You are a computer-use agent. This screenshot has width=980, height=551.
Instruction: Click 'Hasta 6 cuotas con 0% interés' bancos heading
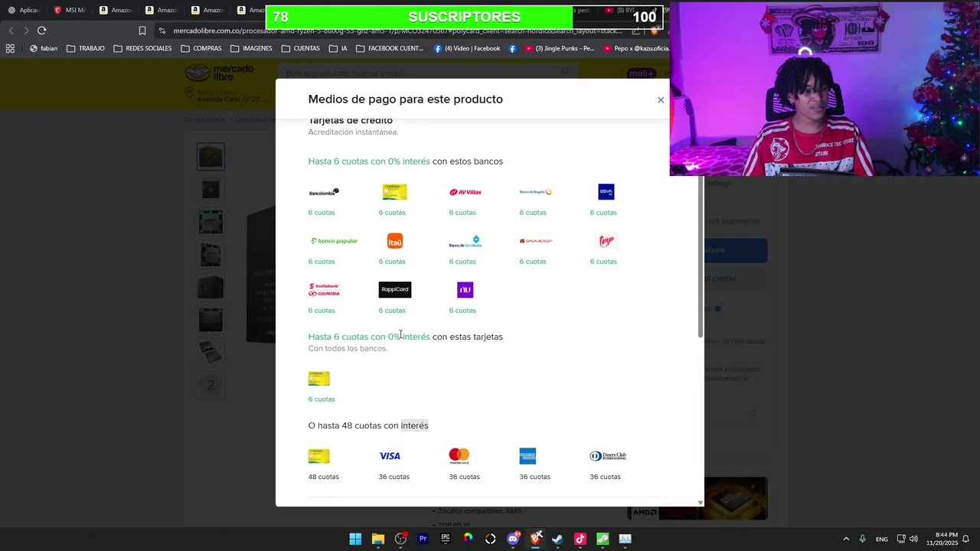(x=369, y=161)
